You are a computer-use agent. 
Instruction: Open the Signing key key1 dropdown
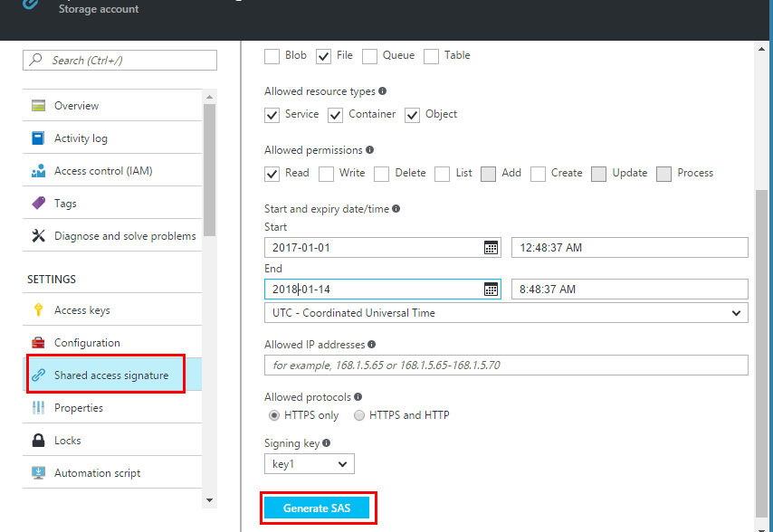309,463
